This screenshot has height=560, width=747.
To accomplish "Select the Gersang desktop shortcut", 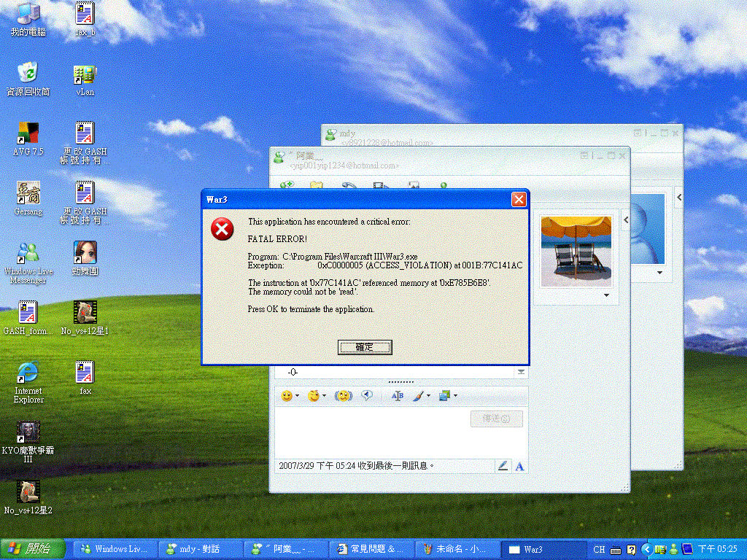I will pyautogui.click(x=28, y=198).
